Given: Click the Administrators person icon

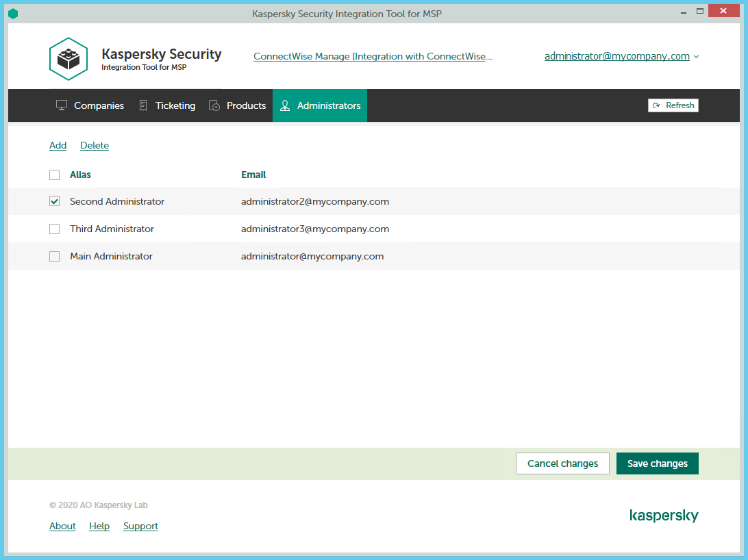Looking at the screenshot, I should [285, 105].
